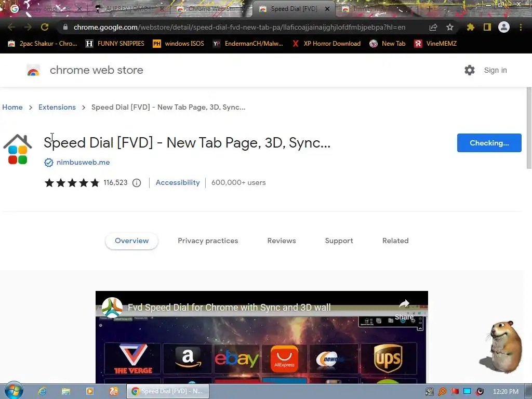Click the blue Checking... button
This screenshot has width=532, height=399.
[x=489, y=143]
